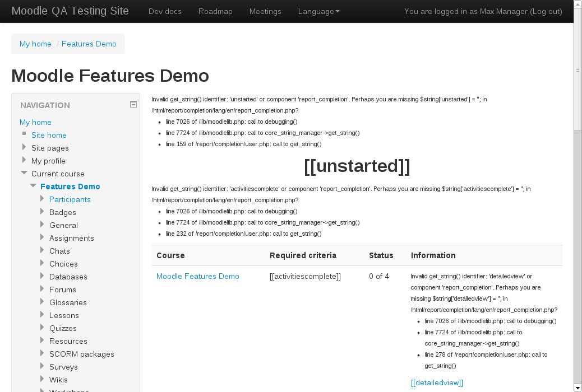Select Site pages in the navigation tree
This screenshot has width=582, height=392.
tap(50, 148)
